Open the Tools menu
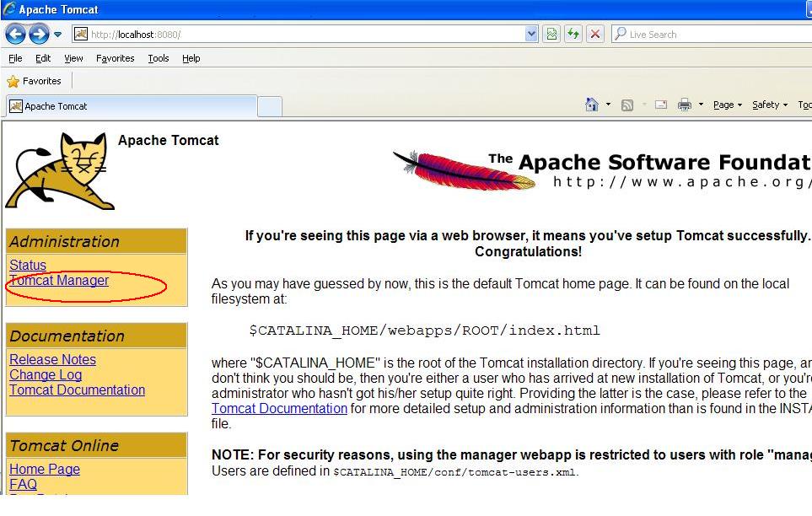 pos(159,58)
